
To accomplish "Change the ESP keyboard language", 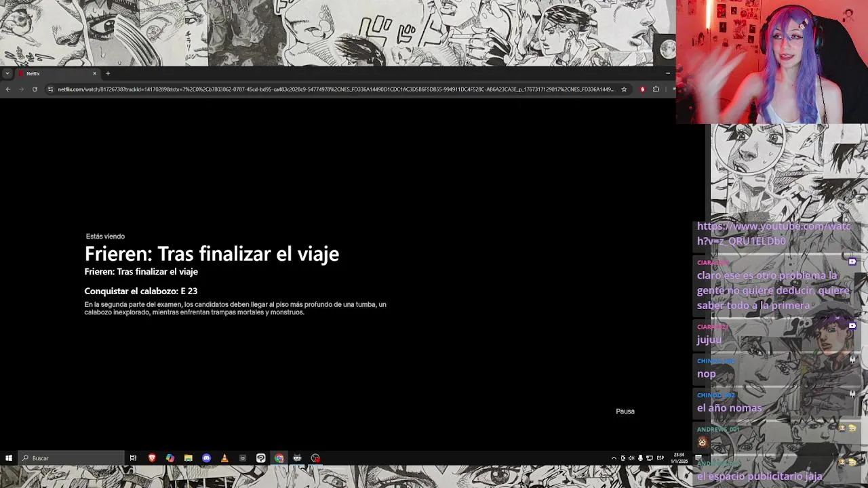I will tap(660, 458).
